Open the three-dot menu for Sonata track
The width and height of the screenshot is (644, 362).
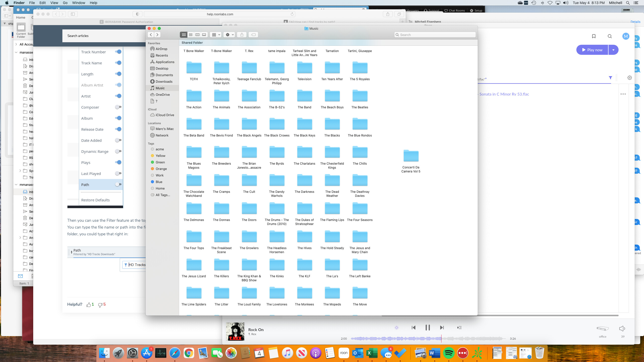[x=623, y=94]
